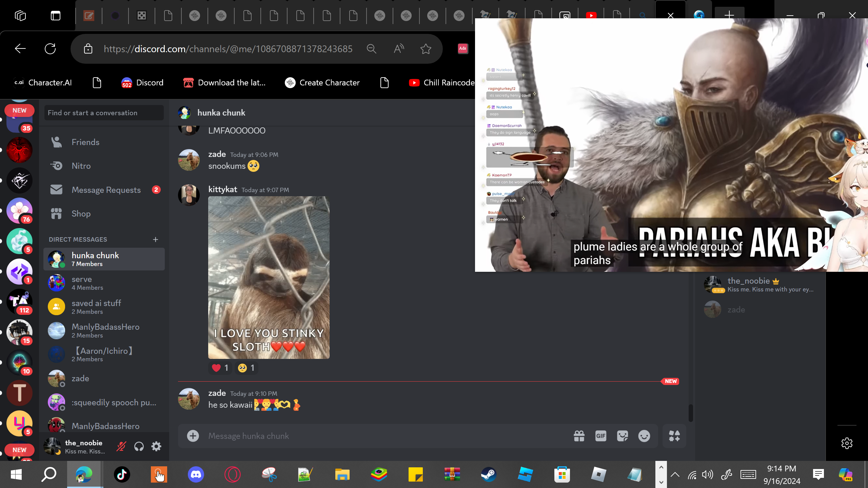The height and width of the screenshot is (488, 868).
Task: Open Message Requests
Action: click(x=104, y=190)
